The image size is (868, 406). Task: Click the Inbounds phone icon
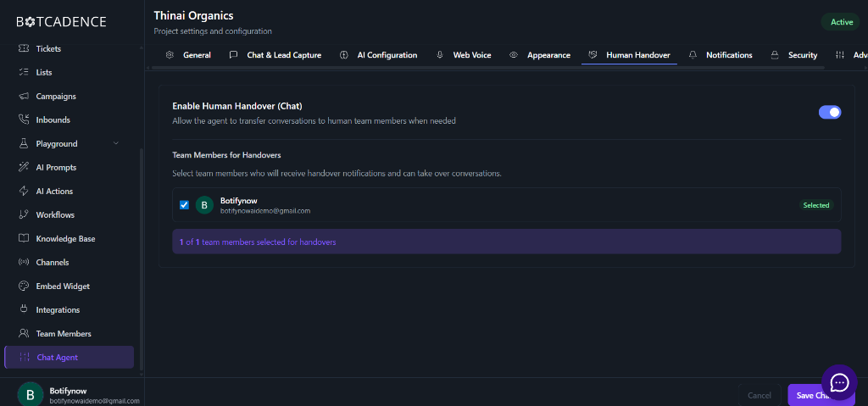pyautogui.click(x=23, y=120)
